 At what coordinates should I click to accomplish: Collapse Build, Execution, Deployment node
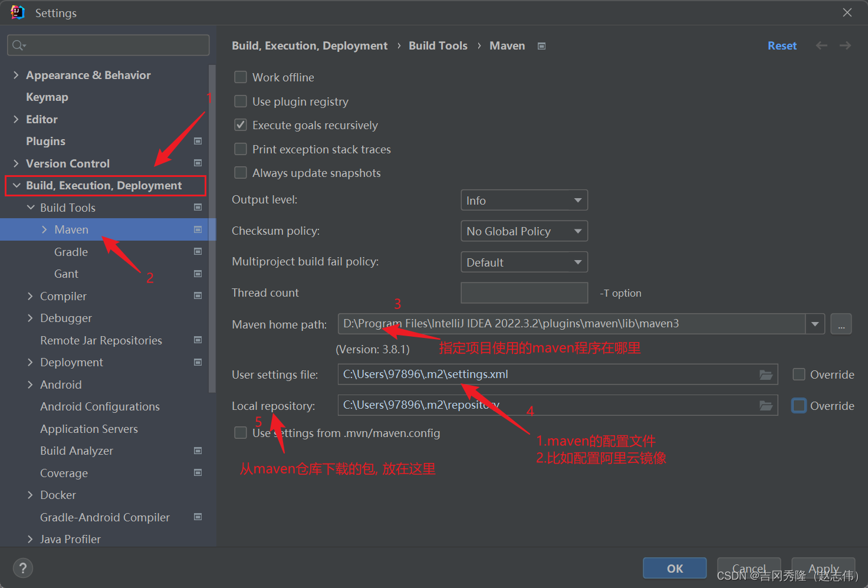[x=17, y=185]
